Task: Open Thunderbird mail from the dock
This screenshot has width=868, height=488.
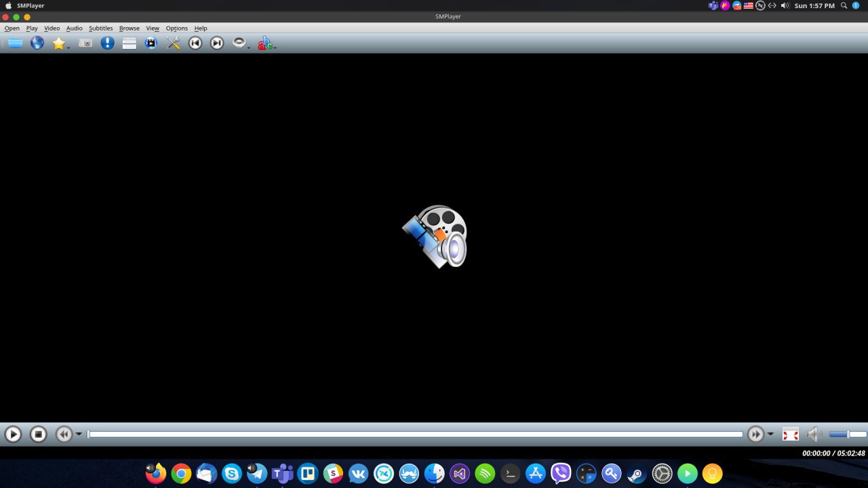Action: click(206, 473)
